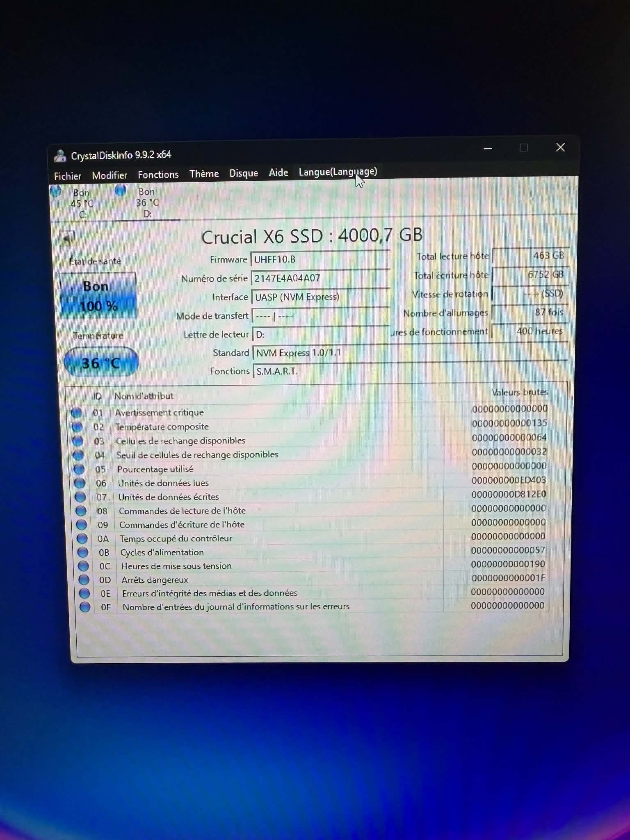This screenshot has width=630, height=840.
Task: Click raw value 0000000000001F
Action: pyautogui.click(x=508, y=578)
